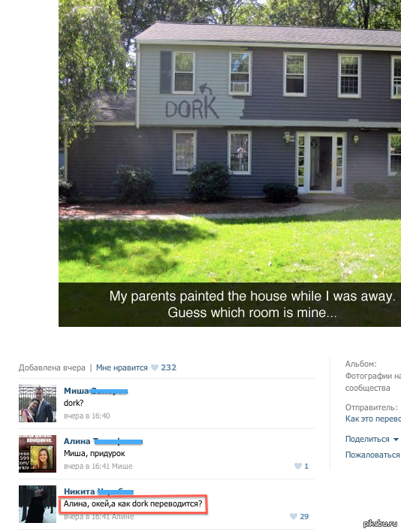Click the 232 likes counter
The height and width of the screenshot is (532, 401).
168,367
